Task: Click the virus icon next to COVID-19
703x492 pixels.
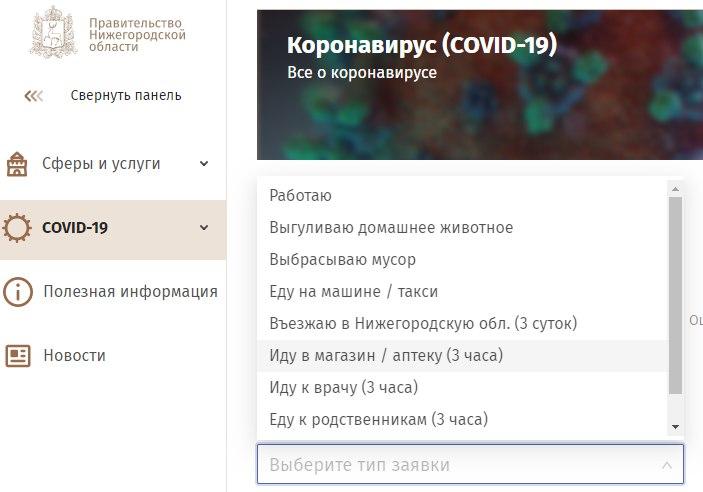Action: pyautogui.click(x=17, y=228)
